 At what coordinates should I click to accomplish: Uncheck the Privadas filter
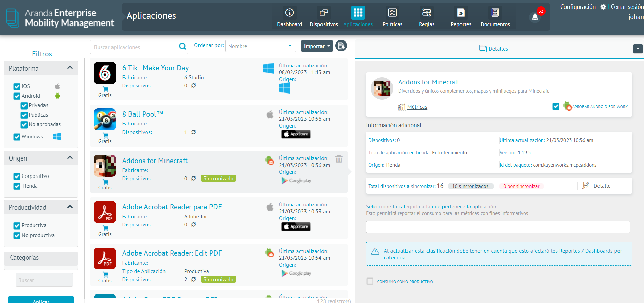click(24, 106)
